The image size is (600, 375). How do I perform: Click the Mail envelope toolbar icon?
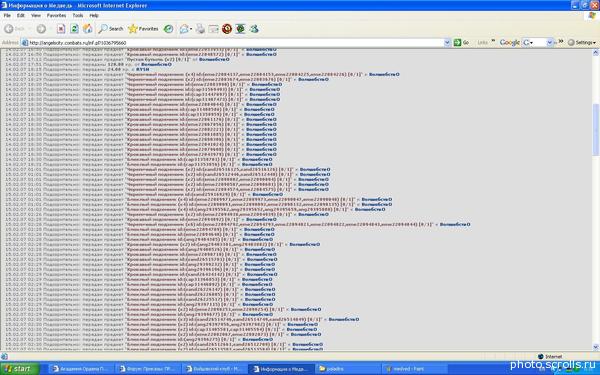(x=184, y=29)
